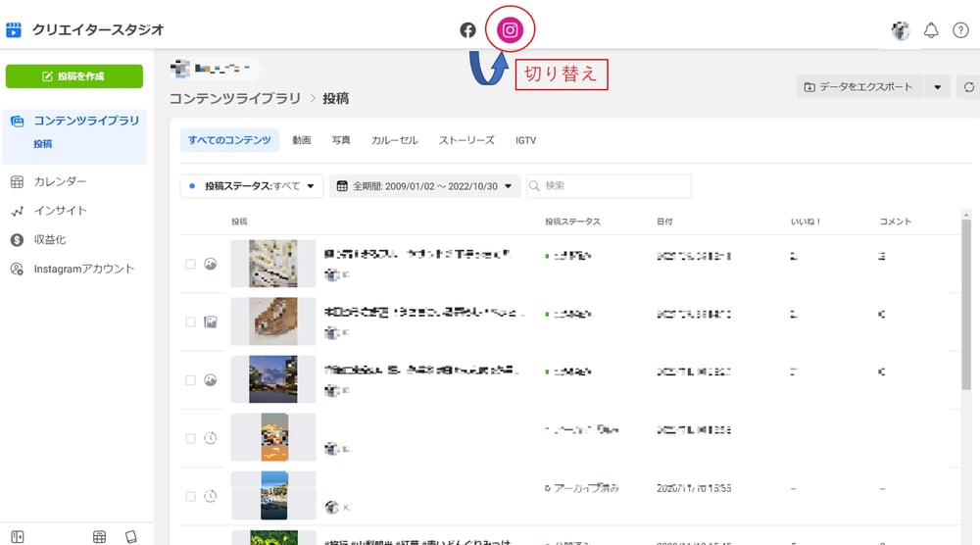Click the アーカイブ済み status text
Viewport: 980px width, 545px height.
coord(586,488)
